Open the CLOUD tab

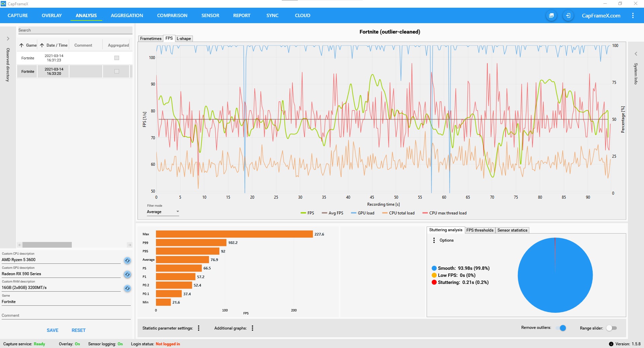(x=303, y=15)
